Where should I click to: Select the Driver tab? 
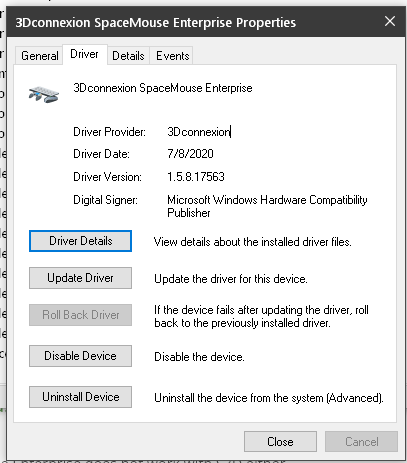click(85, 54)
